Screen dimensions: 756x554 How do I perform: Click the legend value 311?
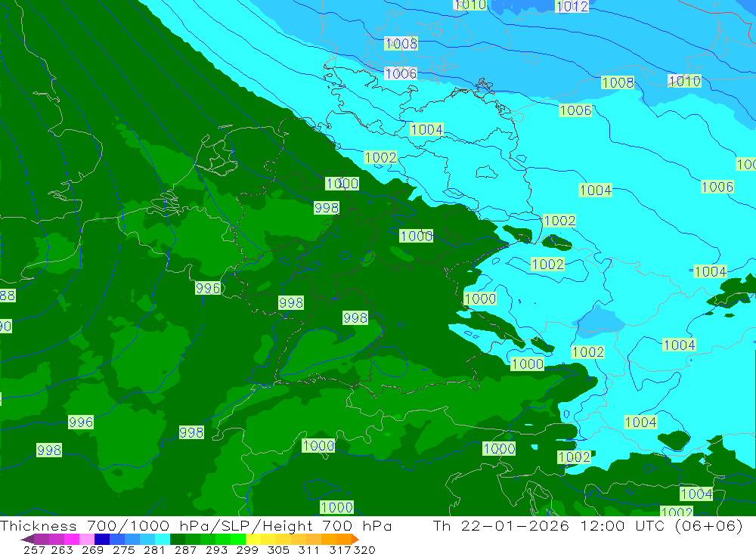click(x=308, y=550)
